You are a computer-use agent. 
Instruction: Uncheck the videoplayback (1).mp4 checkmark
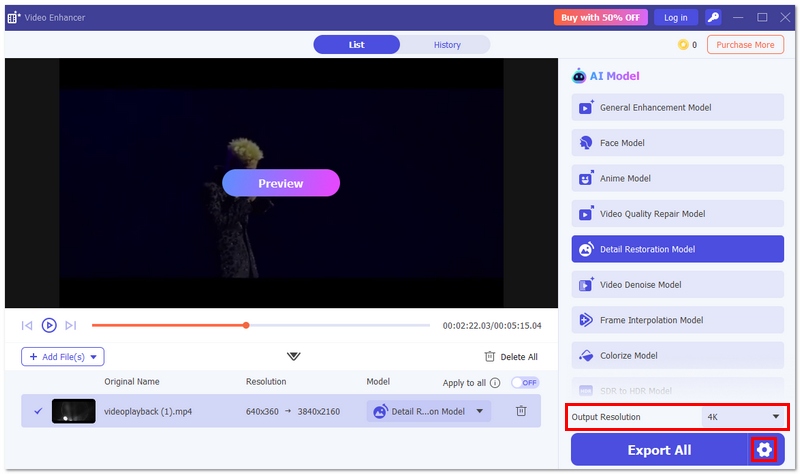tap(38, 411)
